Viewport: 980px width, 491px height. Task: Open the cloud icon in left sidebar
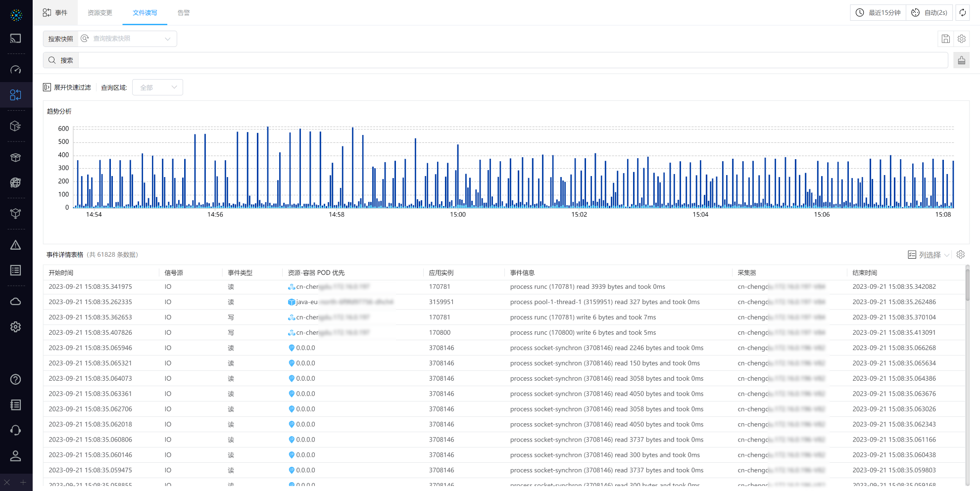(16, 302)
